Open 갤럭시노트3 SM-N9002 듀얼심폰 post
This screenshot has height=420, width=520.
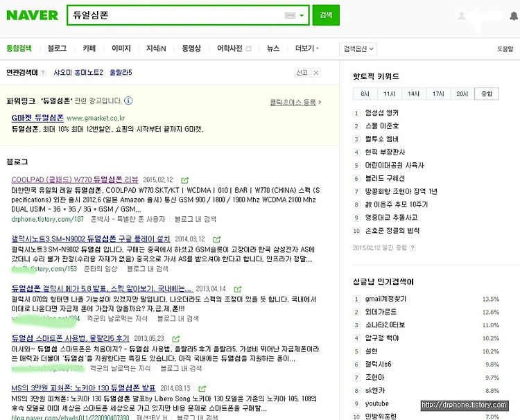click(x=91, y=238)
